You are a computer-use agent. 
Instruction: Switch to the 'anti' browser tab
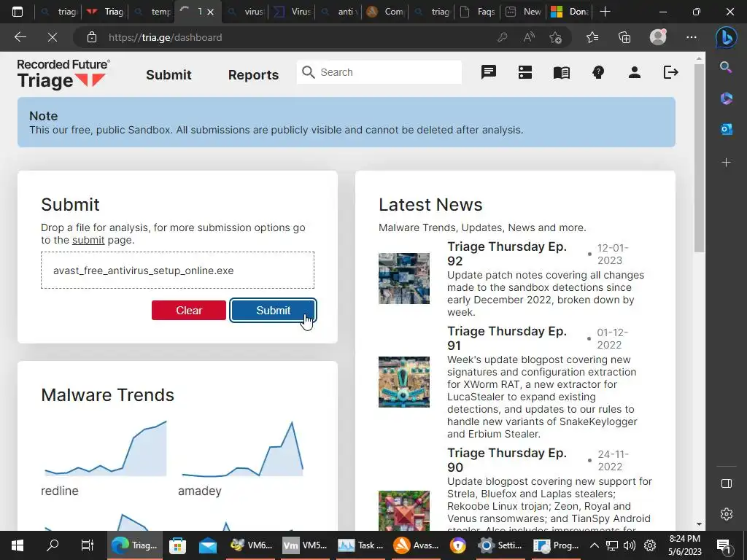[339, 12]
